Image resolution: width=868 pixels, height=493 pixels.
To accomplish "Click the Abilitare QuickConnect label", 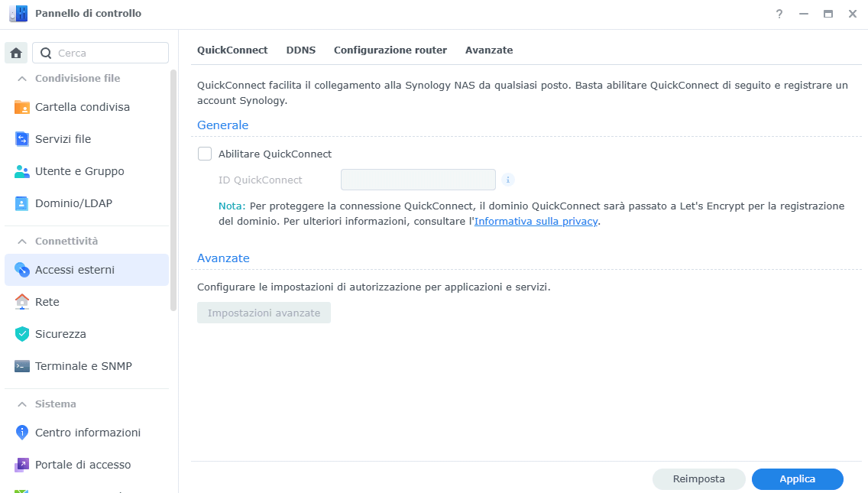I will pos(275,154).
